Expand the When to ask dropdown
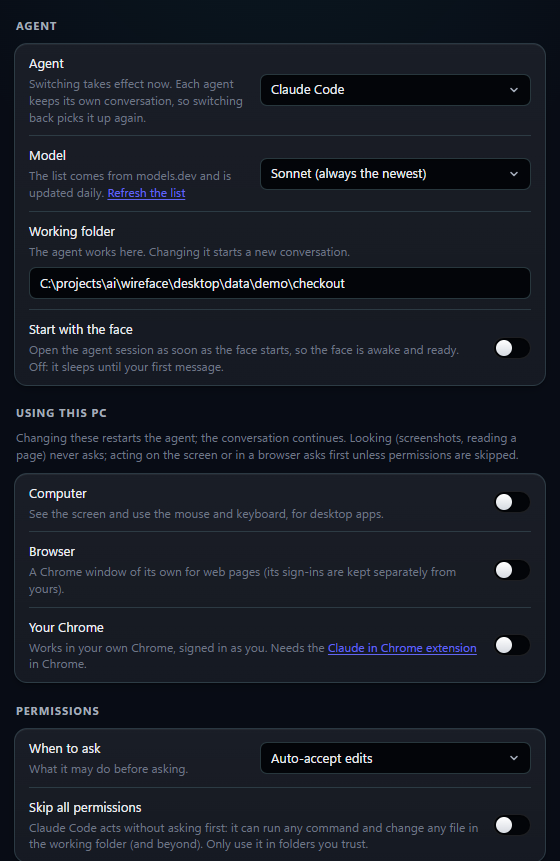 point(395,758)
